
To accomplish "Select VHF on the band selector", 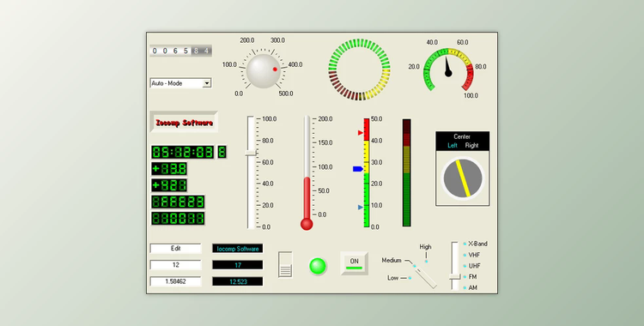I will tap(474, 255).
